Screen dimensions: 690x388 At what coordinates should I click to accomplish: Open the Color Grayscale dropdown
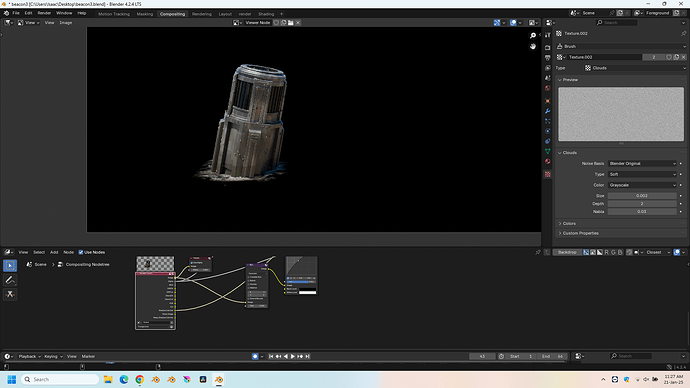click(x=642, y=185)
